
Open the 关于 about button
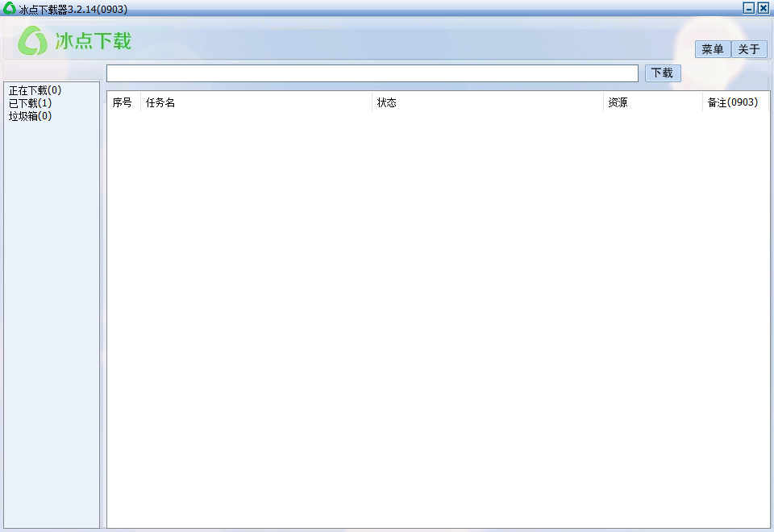click(749, 49)
